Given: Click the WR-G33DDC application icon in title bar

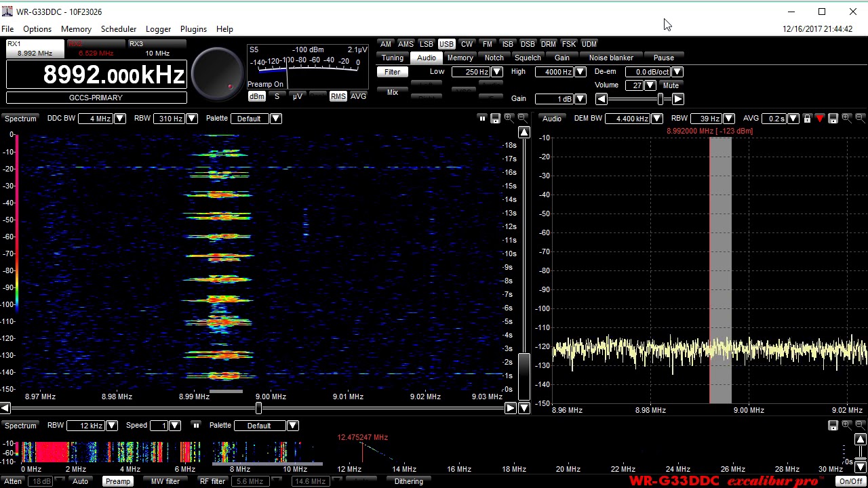Looking at the screenshot, I should coord(7,12).
